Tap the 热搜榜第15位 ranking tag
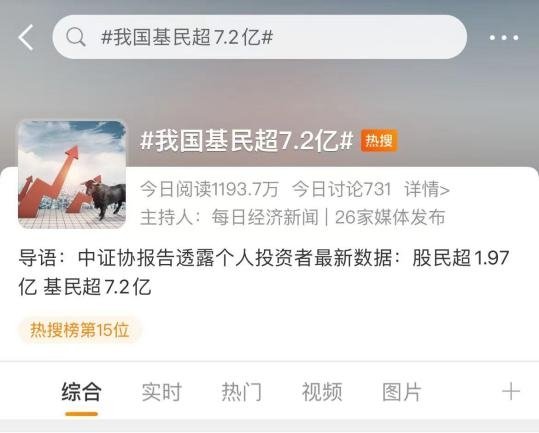 pos(80,330)
